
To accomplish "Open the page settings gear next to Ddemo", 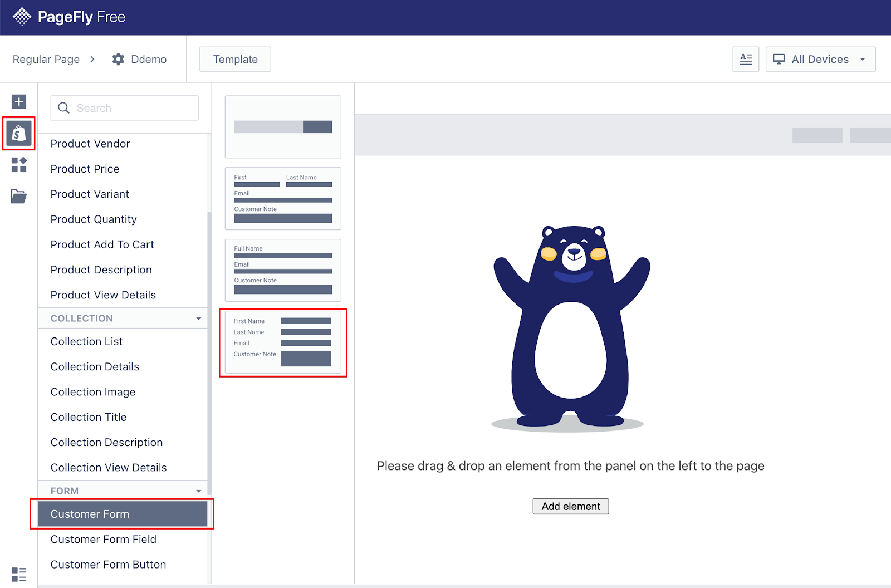I will pos(118,58).
